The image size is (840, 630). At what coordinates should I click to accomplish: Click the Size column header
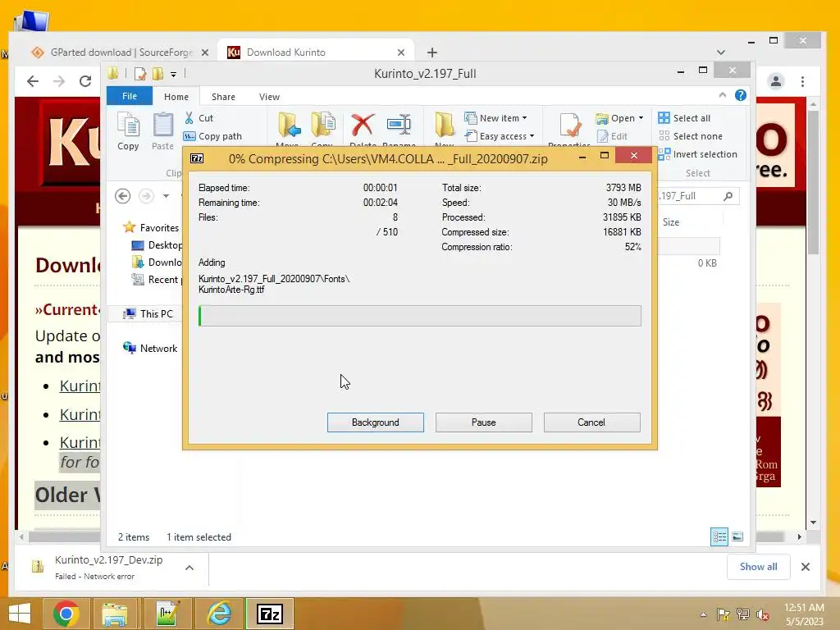click(671, 221)
